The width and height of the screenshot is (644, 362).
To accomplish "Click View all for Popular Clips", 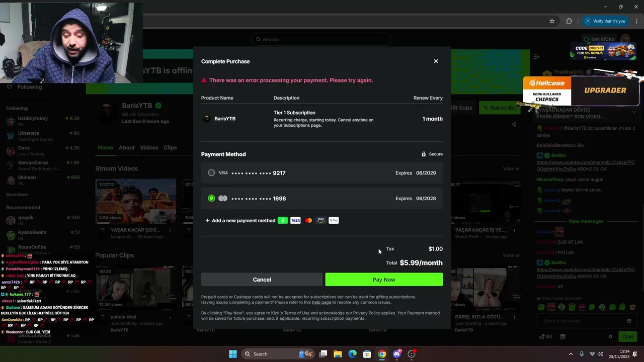I will (x=512, y=255).
